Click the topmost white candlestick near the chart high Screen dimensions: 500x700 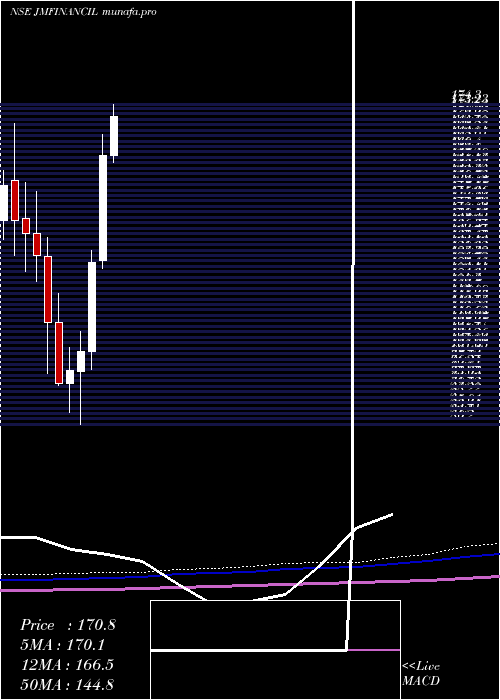point(114,136)
